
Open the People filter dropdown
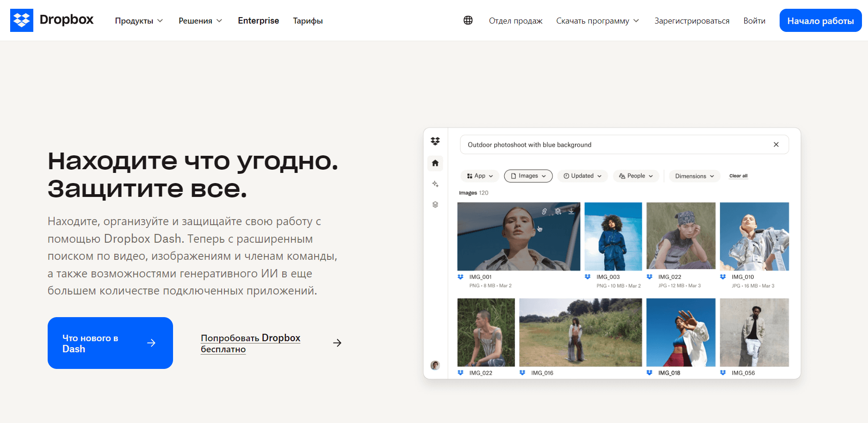(x=636, y=176)
